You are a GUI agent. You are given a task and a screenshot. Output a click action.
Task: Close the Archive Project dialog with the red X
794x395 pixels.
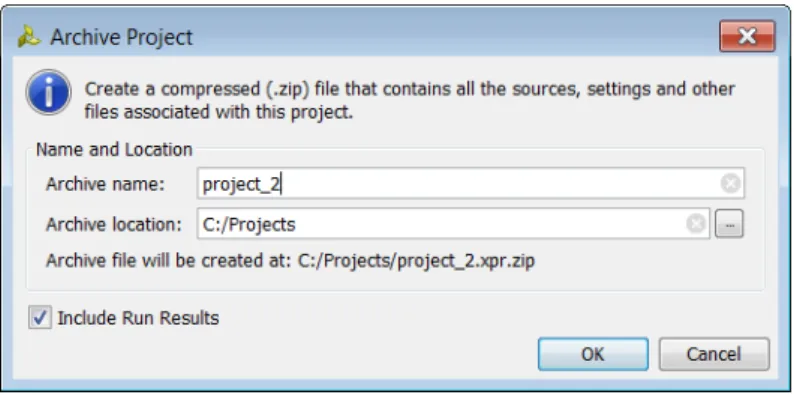point(747,36)
